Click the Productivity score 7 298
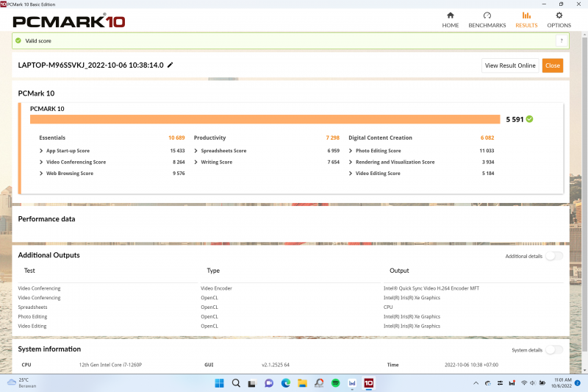This screenshot has width=588, height=392. pyautogui.click(x=333, y=138)
